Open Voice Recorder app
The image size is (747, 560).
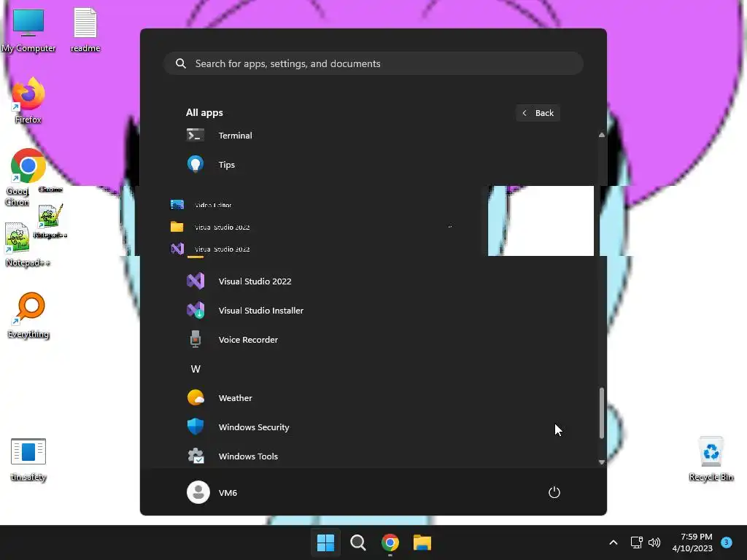pyautogui.click(x=373, y=340)
